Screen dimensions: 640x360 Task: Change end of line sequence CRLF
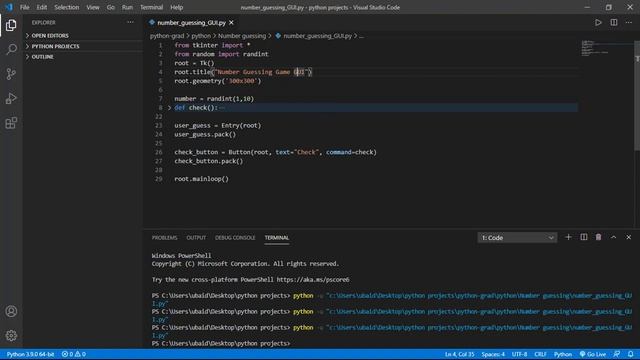540,354
